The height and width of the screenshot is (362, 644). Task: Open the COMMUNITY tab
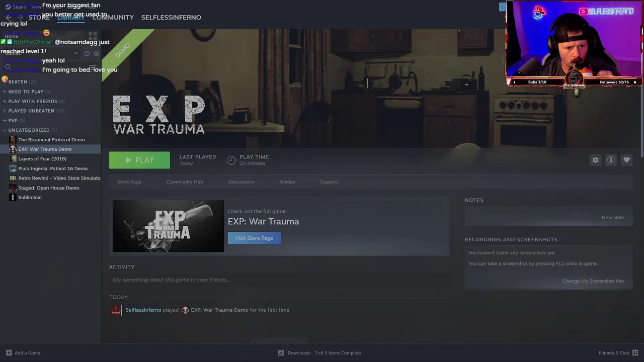point(113,17)
